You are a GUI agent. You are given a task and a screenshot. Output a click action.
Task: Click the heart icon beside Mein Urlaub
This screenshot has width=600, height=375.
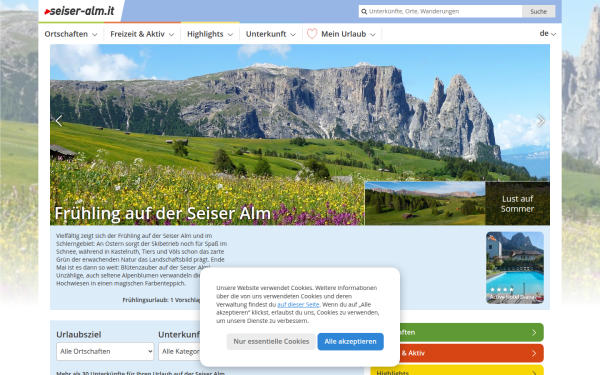tap(312, 34)
